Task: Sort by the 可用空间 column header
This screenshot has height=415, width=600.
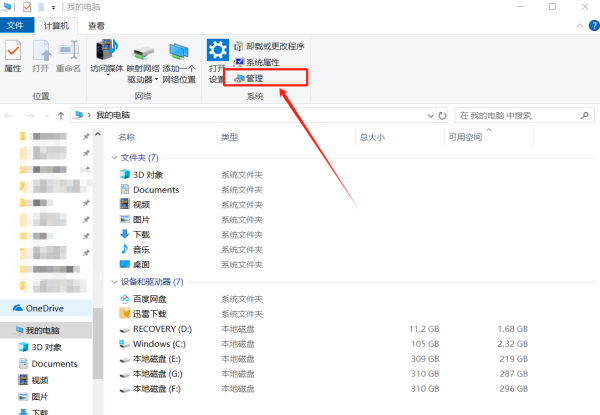Action: point(465,137)
